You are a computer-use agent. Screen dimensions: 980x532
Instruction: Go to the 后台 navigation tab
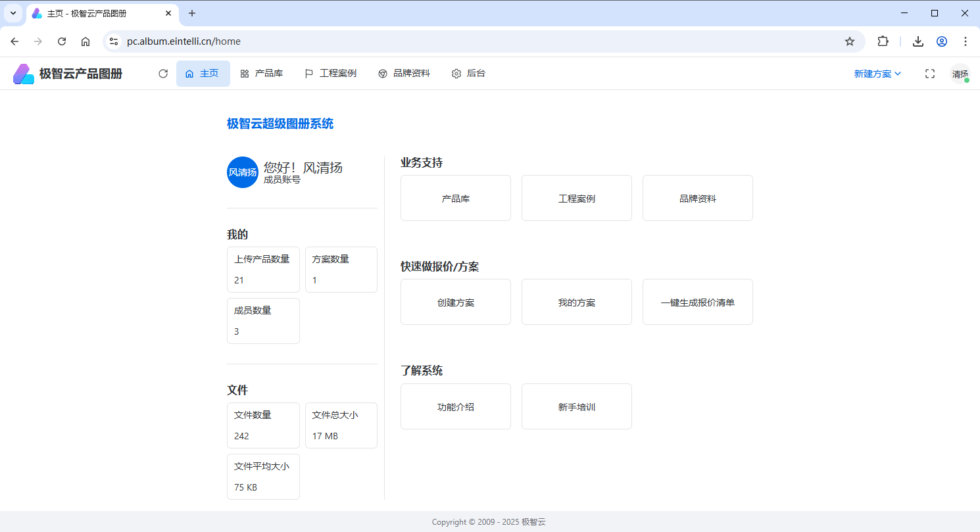pos(468,74)
